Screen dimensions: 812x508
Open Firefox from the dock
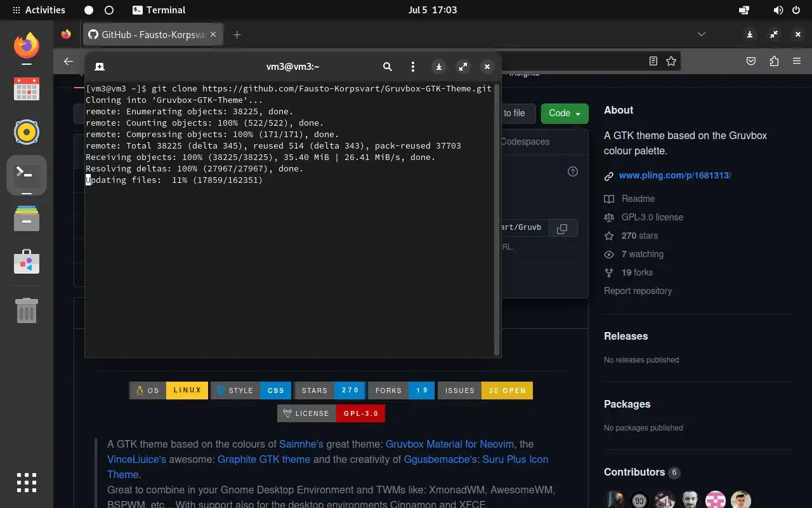27,45
